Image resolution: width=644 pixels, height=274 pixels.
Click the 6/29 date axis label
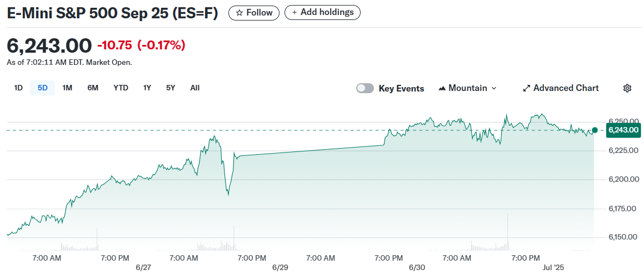[280, 267]
